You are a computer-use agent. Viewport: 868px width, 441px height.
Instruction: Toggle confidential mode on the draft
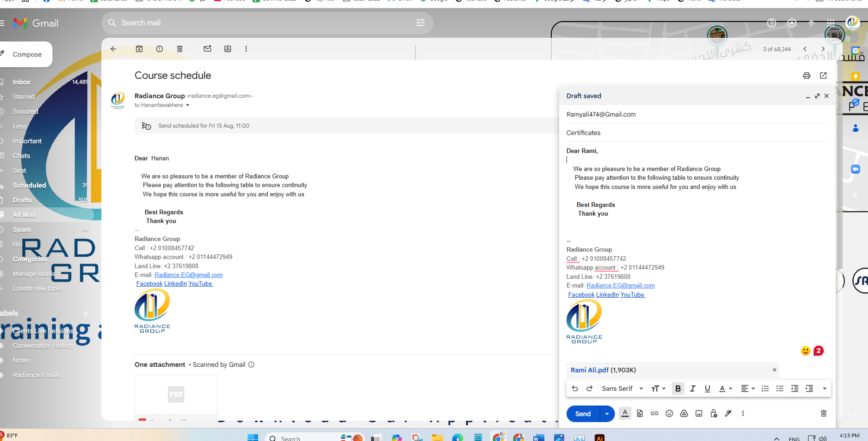coord(714,413)
